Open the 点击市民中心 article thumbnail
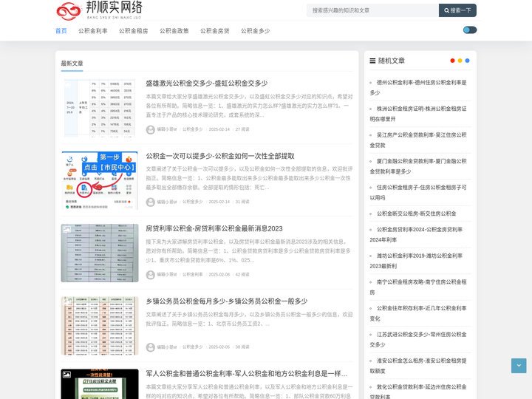Viewport: 532px width, 399px height. 100,180
